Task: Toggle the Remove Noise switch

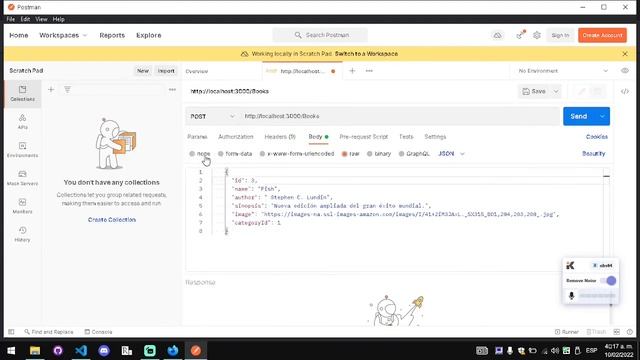Action: pos(608,280)
